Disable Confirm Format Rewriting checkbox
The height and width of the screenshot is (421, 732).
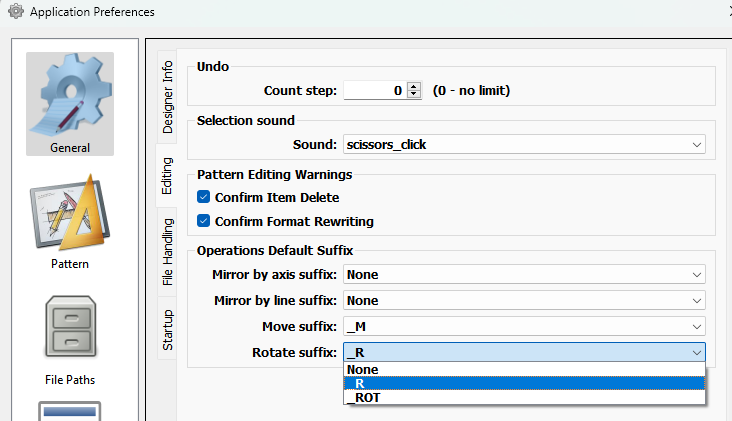(x=205, y=221)
